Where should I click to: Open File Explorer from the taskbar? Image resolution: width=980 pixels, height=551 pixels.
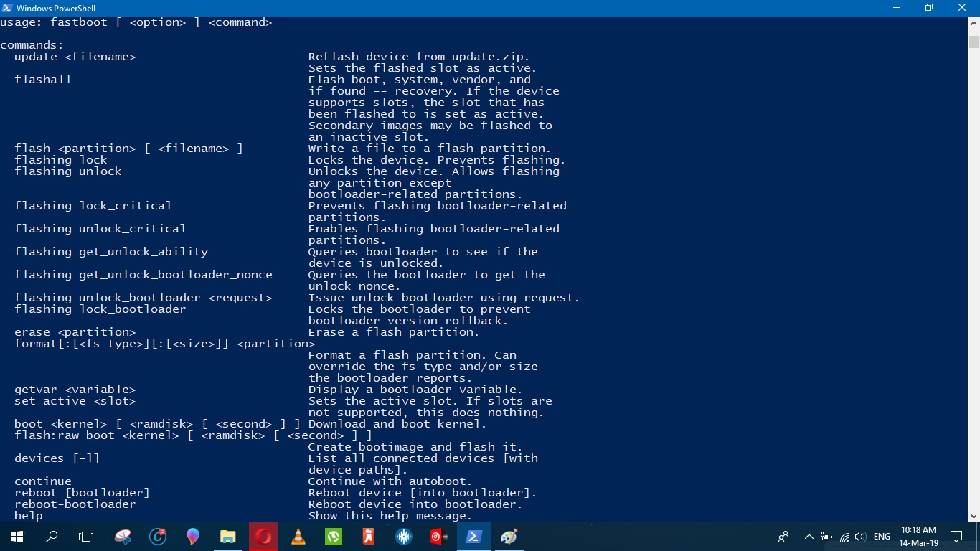[227, 536]
